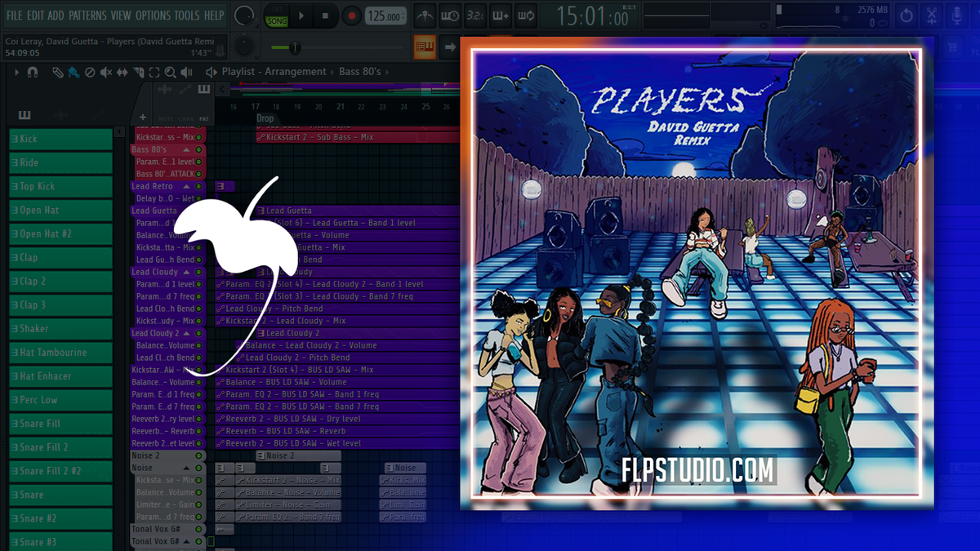This screenshot has height=551, width=980.
Task: Select the Paint tool in the playlist toolbar
Action: tap(73, 72)
